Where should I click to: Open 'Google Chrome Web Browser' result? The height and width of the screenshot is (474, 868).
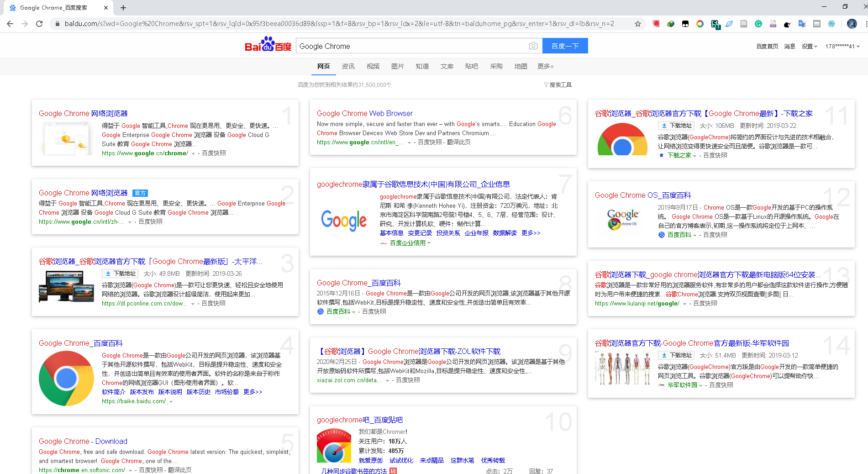(364, 113)
